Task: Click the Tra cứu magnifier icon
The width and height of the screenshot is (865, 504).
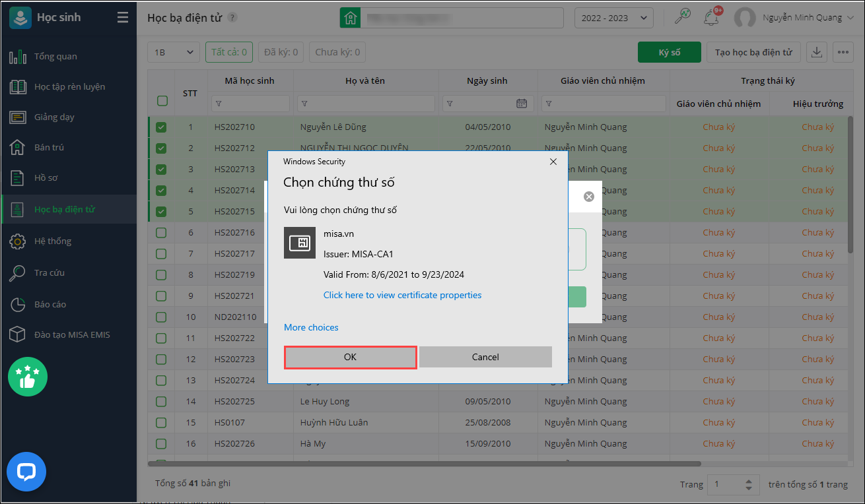Action: pos(17,273)
